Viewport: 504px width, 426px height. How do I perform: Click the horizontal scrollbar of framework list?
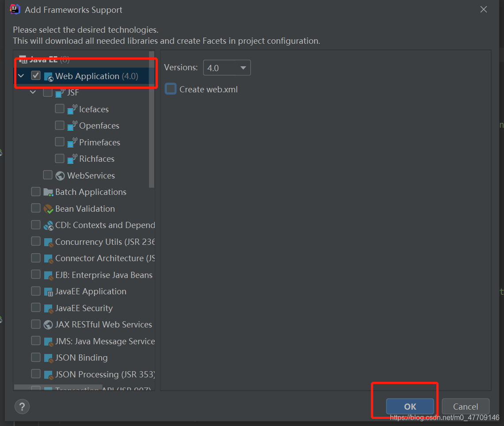[58, 388]
